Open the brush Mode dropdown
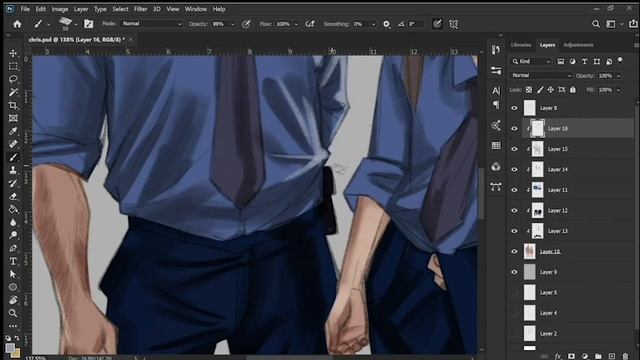The width and height of the screenshot is (640, 360). point(152,24)
